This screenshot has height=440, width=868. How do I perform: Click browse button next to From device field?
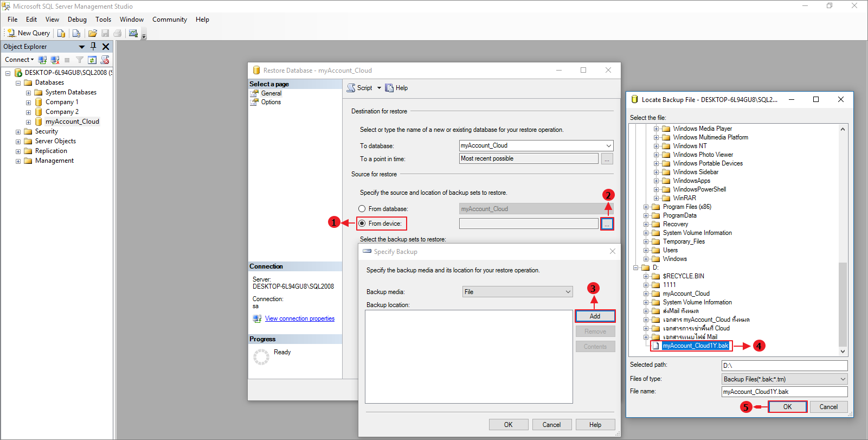point(607,224)
